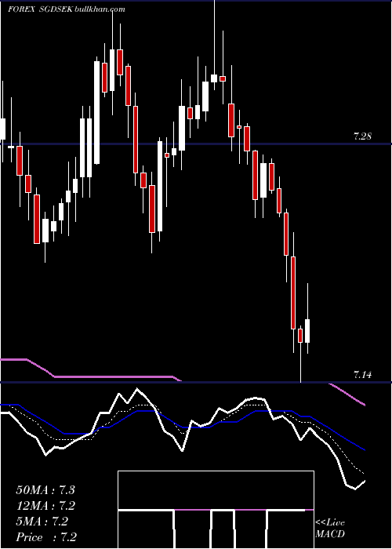Click the 7.14 price level label

(x=362, y=376)
